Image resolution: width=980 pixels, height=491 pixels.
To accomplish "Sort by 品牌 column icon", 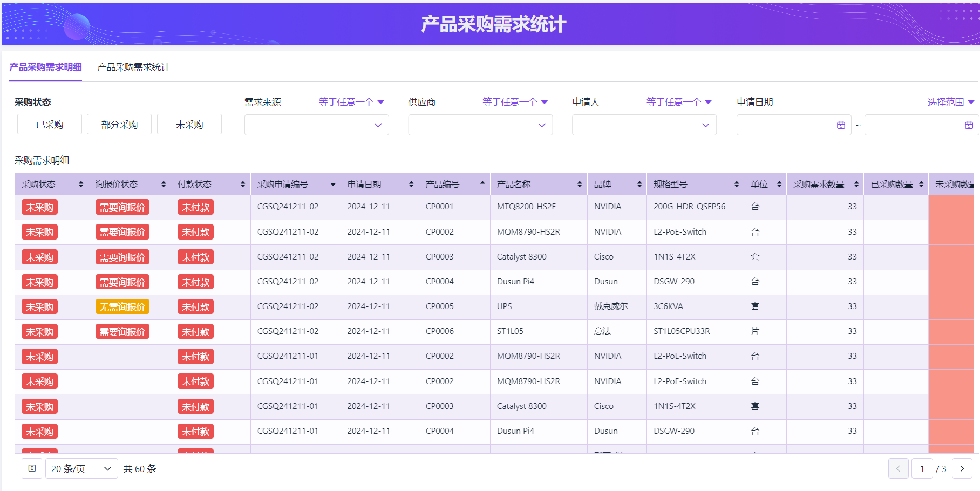I will [x=639, y=185].
